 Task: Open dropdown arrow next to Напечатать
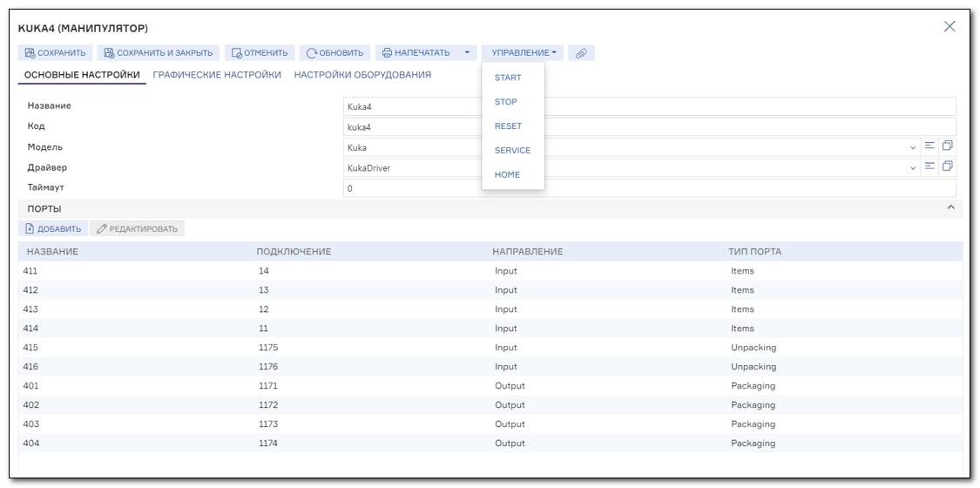[x=467, y=53]
